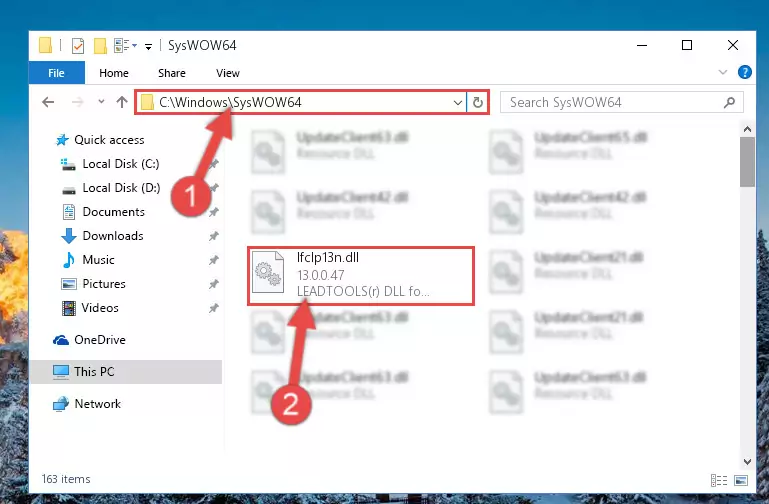Click the address bar path C:\Windows\SysWOW64
The width and height of the screenshot is (769, 504).
tap(230, 102)
